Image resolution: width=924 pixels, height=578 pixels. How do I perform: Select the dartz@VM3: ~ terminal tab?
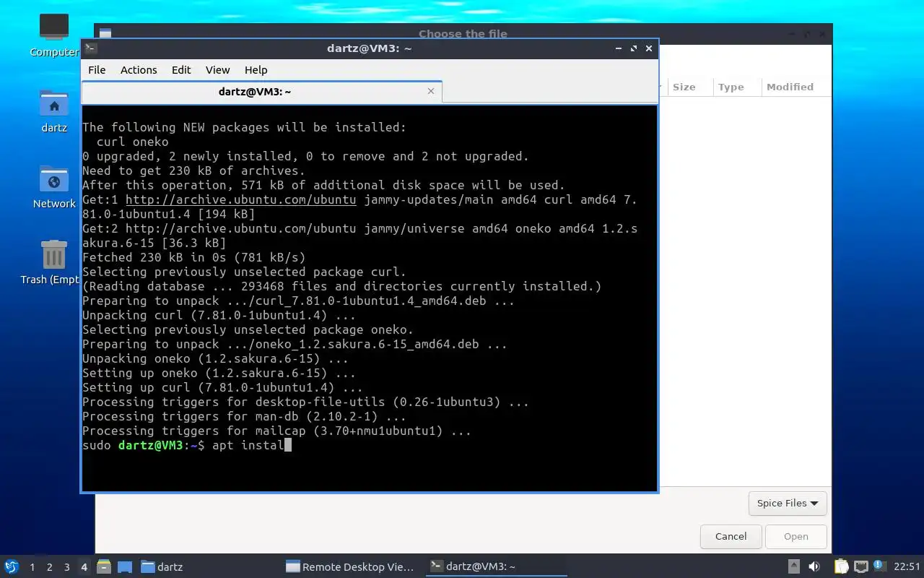click(x=255, y=92)
